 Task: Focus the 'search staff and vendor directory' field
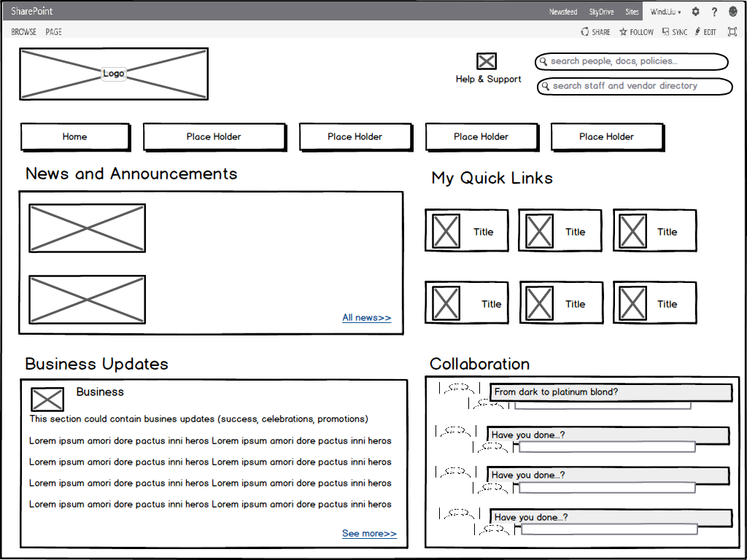[x=635, y=87]
